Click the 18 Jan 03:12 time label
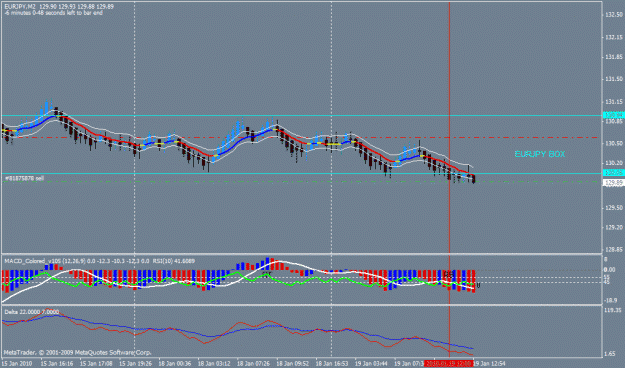625x368 pixels. click(x=214, y=364)
